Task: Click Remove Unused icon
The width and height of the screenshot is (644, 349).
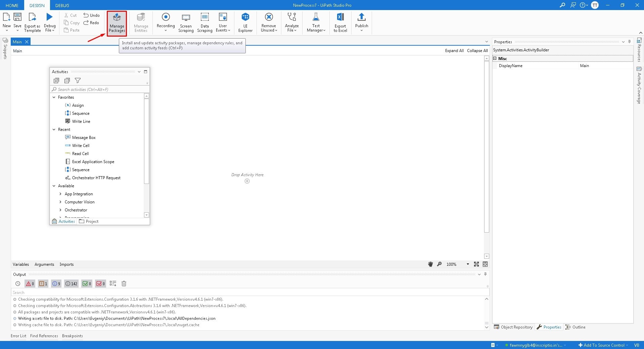Action: pos(269,17)
